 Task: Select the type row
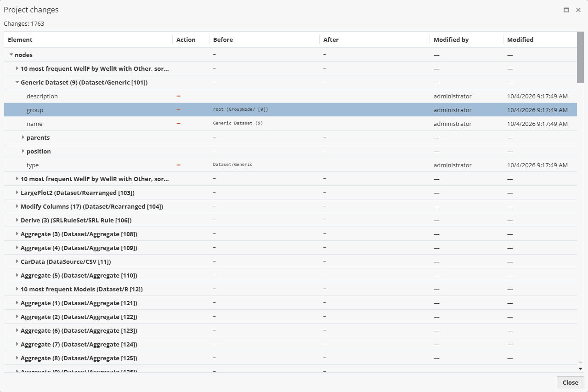click(290, 165)
